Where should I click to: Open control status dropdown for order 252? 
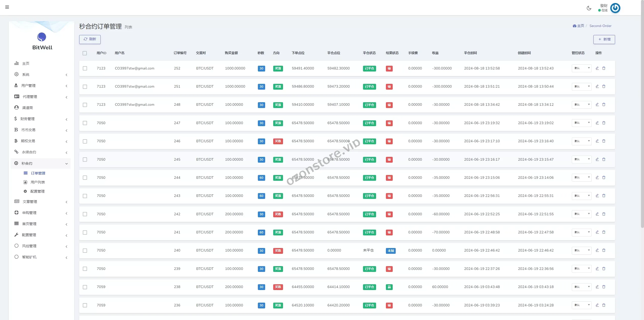(581, 68)
